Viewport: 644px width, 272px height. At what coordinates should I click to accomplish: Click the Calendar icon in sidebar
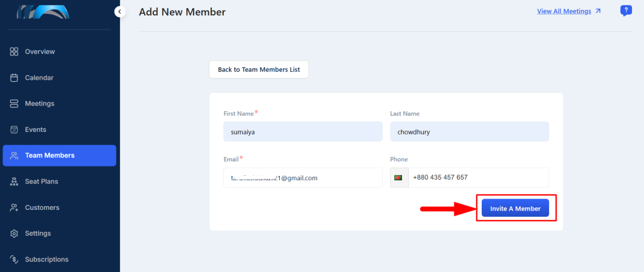[x=14, y=78]
